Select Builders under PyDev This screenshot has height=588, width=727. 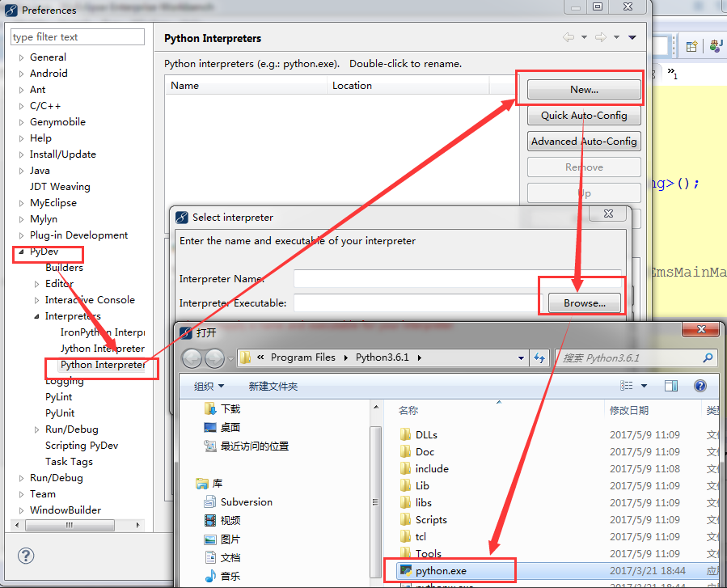[65, 268]
